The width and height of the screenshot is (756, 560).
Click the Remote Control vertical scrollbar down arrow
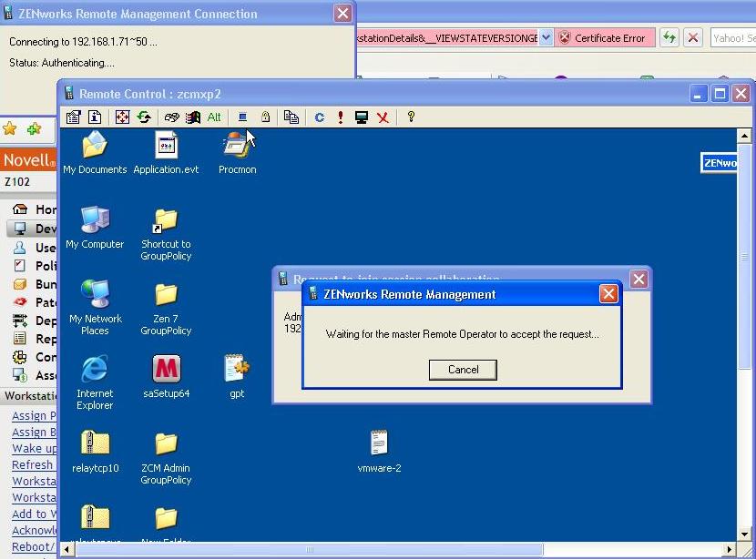[x=744, y=534]
